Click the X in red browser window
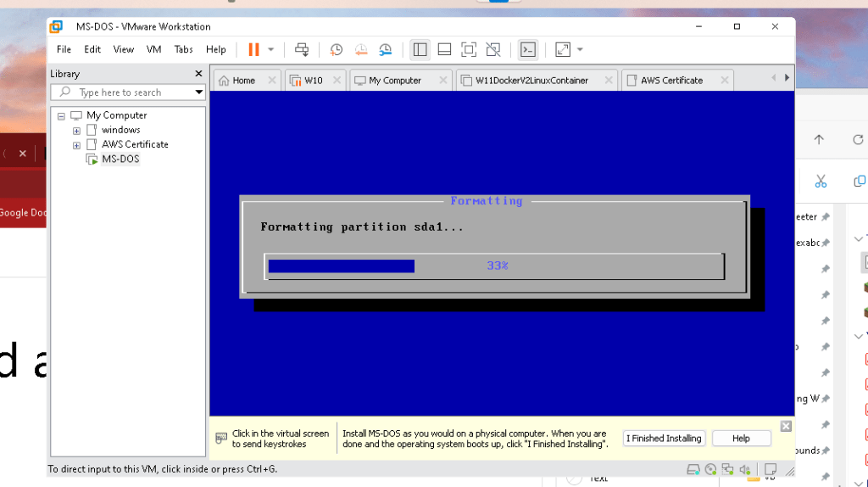868x487 pixels. click(23, 154)
